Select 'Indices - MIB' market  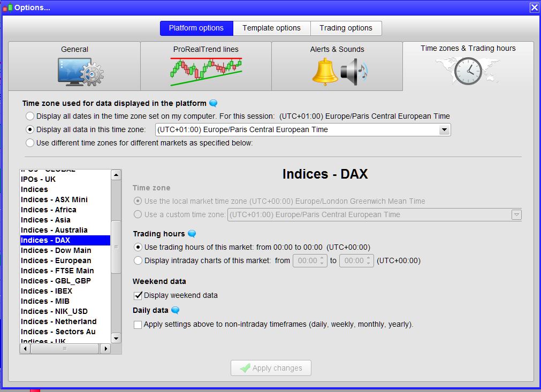(x=65, y=301)
